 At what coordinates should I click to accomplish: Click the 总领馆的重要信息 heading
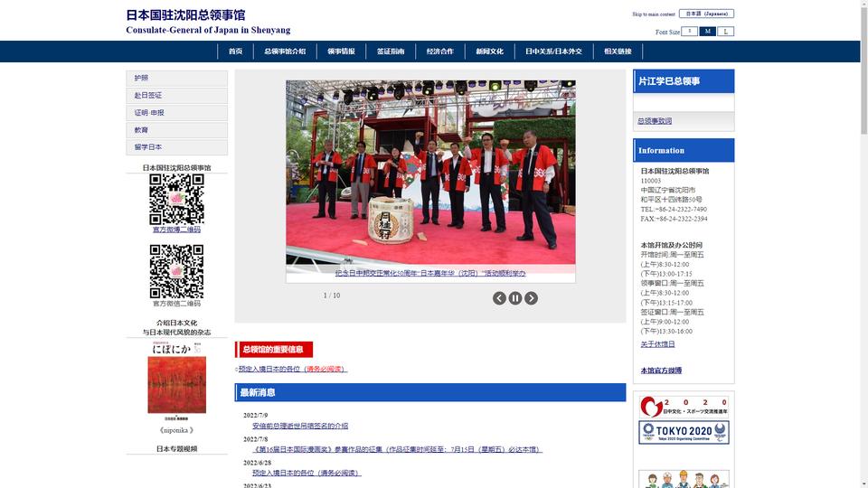(274, 349)
